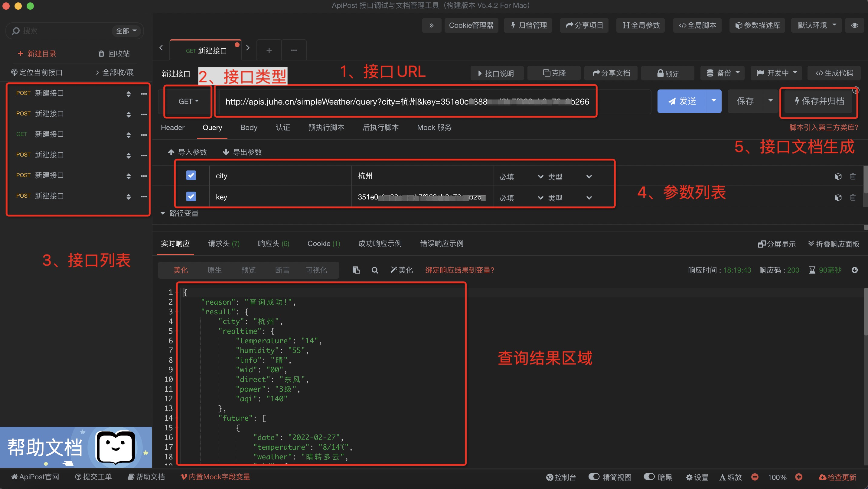Image resolution: width=868 pixels, height=489 pixels.
Task: Open the GET request method dropdown
Action: tap(188, 101)
